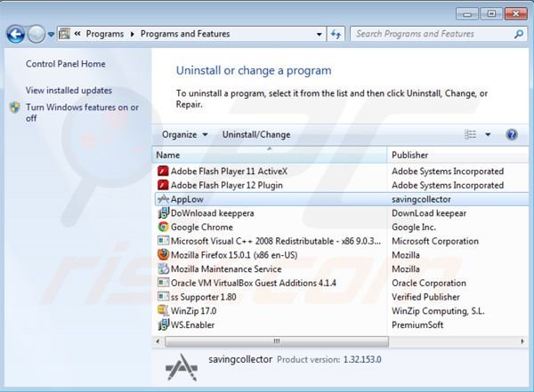
Task: Refresh the Programs and Features view
Action: pos(336,34)
